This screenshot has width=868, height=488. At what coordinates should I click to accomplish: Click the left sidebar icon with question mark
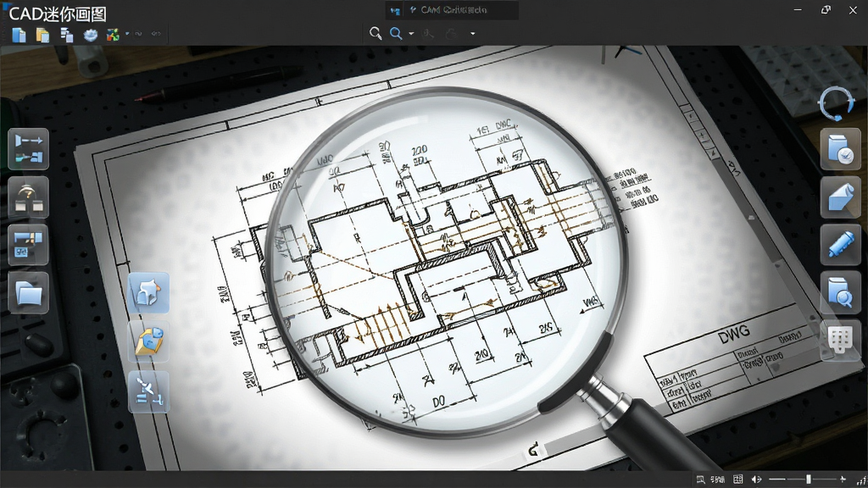(28, 197)
